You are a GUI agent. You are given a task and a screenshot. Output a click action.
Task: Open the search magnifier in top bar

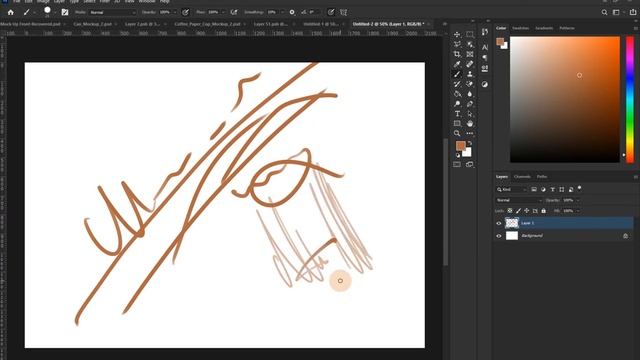tap(604, 12)
